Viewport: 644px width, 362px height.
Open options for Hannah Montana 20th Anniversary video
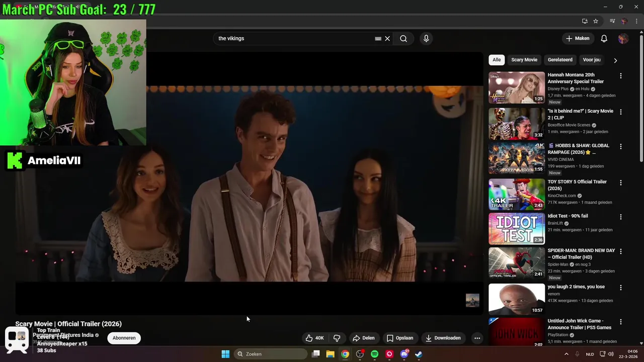[x=620, y=75]
